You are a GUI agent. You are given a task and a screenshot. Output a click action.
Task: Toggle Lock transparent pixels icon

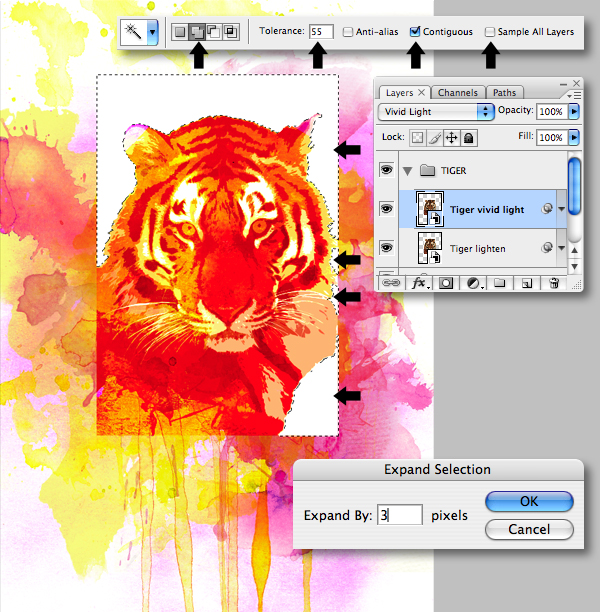pos(417,138)
